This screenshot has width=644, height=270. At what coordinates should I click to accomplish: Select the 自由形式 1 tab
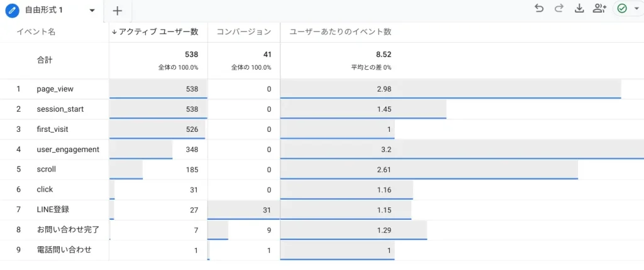tap(43, 10)
